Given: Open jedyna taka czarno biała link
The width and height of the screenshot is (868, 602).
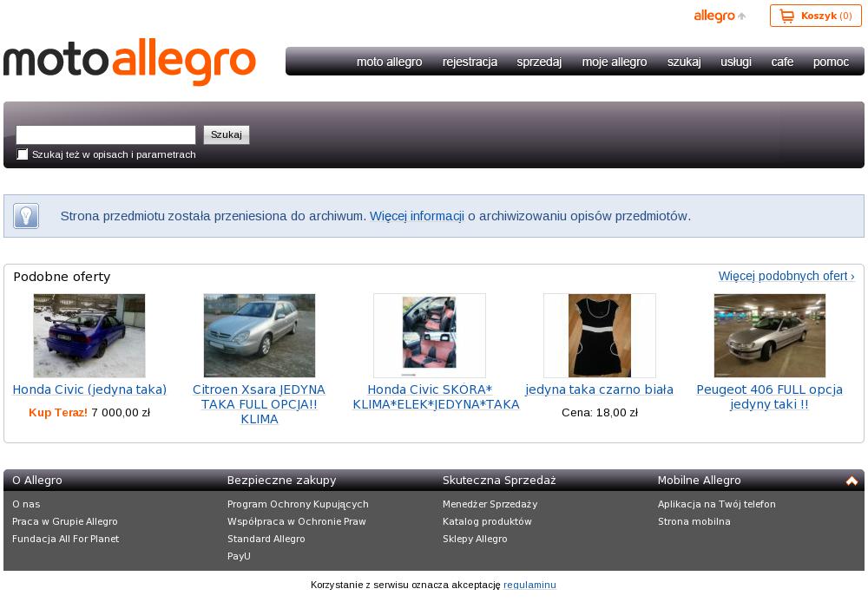Looking at the screenshot, I should (600, 389).
